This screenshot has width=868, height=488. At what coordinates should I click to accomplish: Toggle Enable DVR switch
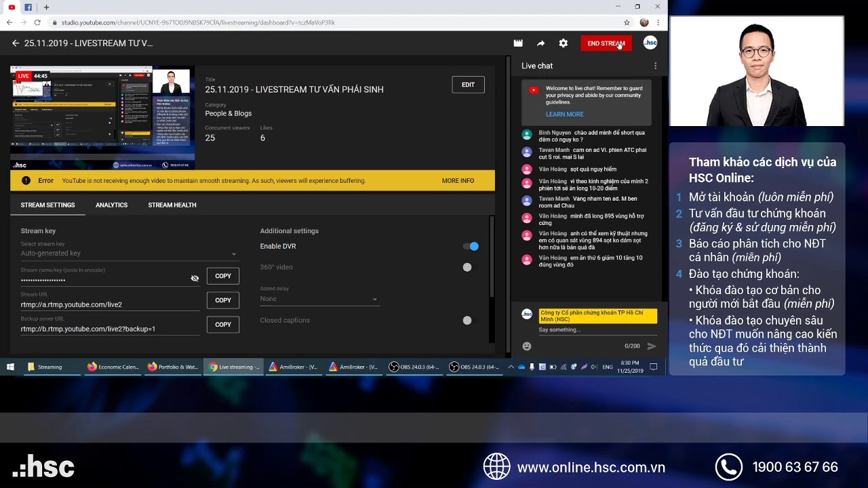(x=471, y=246)
